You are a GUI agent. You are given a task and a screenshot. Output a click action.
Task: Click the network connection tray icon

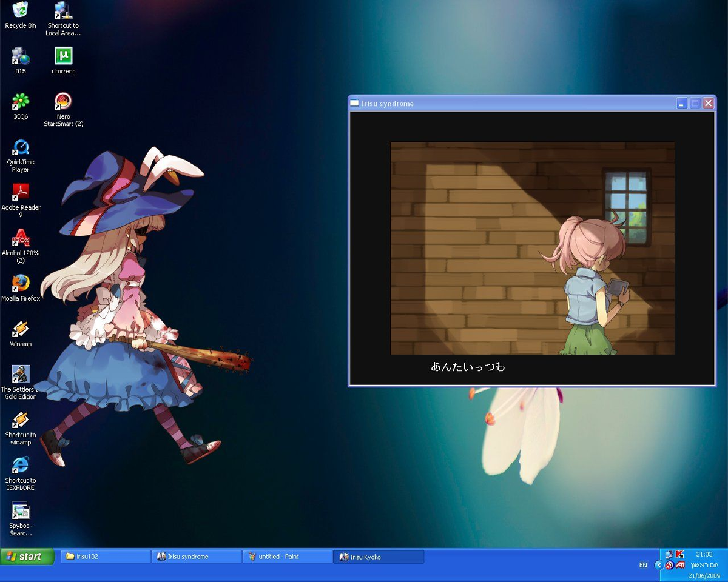[669, 554]
